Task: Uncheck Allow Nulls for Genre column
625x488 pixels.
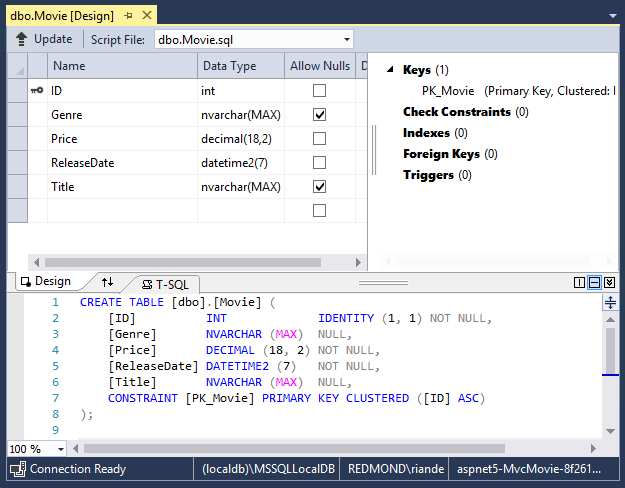Action: tap(319, 114)
